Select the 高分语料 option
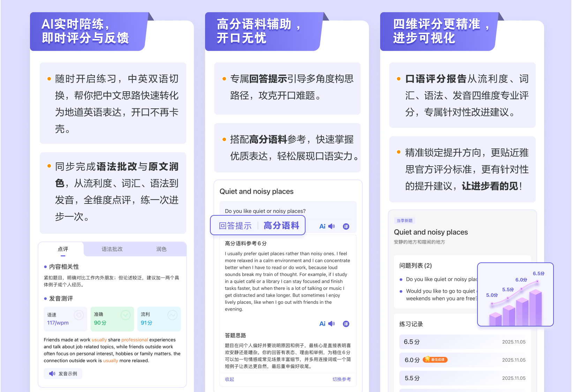Image resolution: width=572 pixels, height=392 pixels. [x=281, y=225]
